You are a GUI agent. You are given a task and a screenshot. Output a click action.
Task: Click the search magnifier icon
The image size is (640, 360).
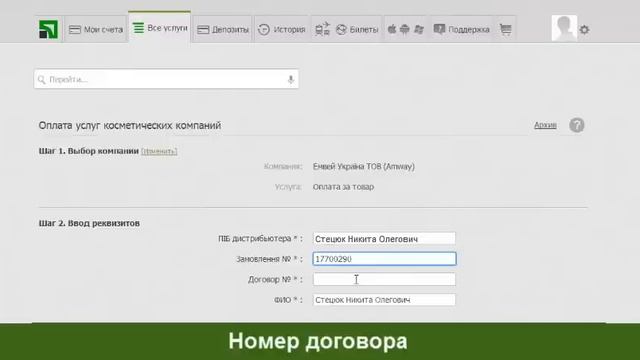[x=42, y=80]
